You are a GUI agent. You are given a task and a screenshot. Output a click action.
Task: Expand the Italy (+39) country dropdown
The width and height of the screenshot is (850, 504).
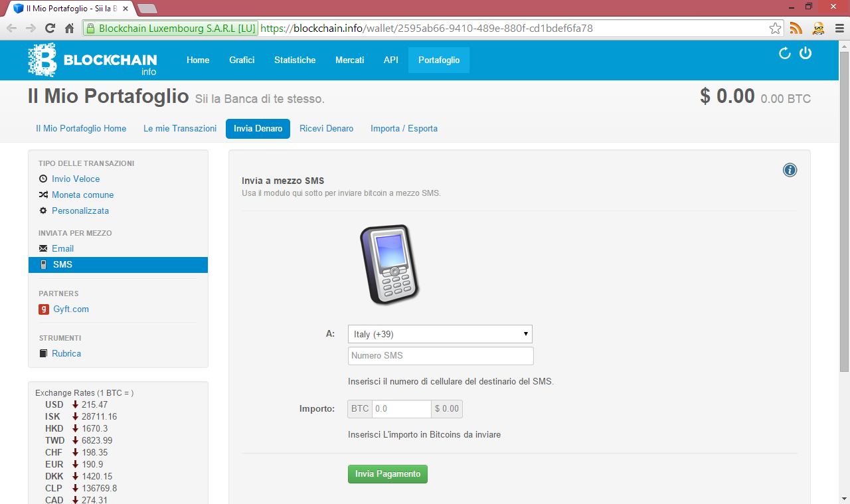click(440, 334)
